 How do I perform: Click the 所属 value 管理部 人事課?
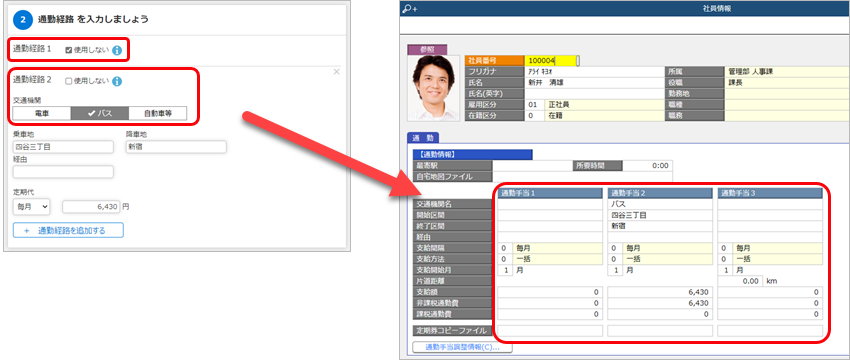(x=788, y=72)
